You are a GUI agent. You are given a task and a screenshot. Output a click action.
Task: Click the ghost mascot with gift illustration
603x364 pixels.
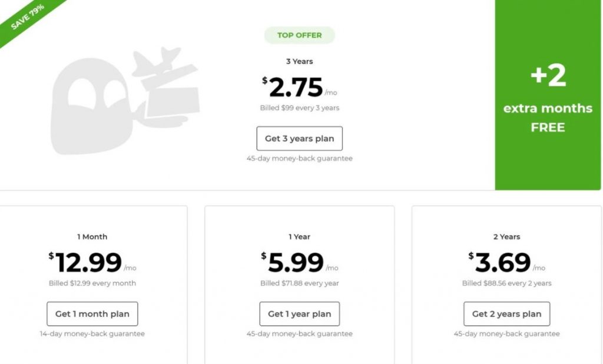click(125, 101)
